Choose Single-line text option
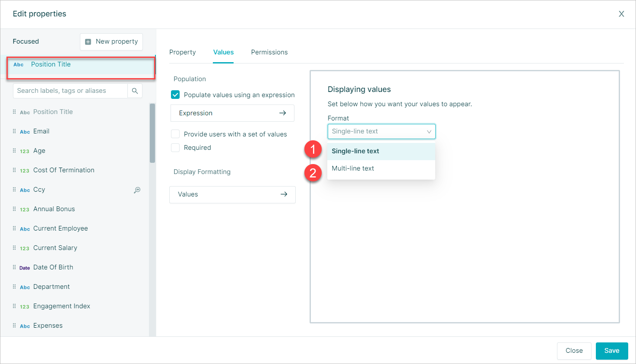Screen dimensions: 636x364 click(x=381, y=151)
